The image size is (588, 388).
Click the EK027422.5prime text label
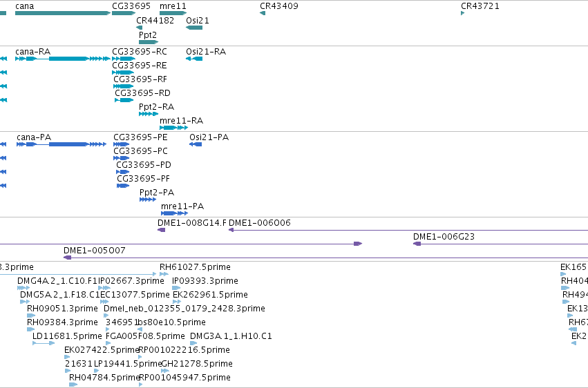102,350
